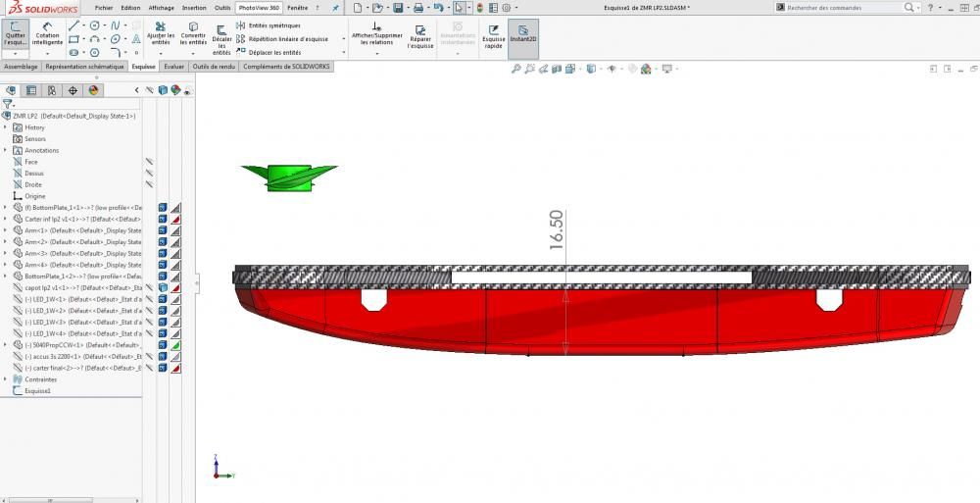Select the Quitter l'esquisse tool
Image resolution: width=980 pixels, height=503 pixels.
[15, 34]
